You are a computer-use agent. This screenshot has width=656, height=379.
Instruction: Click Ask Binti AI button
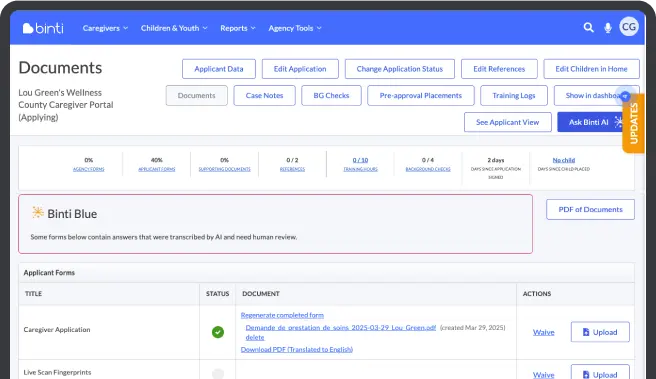click(x=590, y=122)
